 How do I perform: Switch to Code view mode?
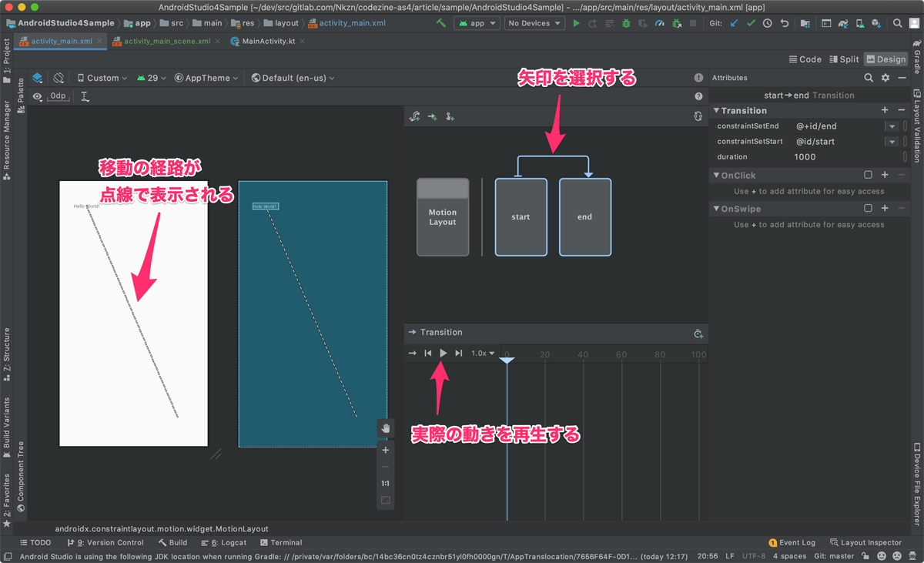click(x=805, y=59)
